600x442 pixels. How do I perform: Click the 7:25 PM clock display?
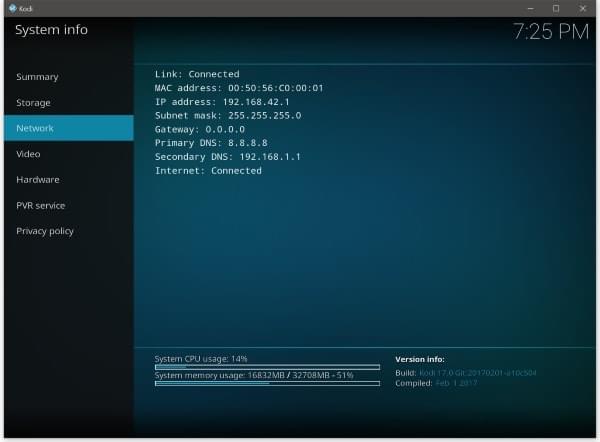coord(550,32)
